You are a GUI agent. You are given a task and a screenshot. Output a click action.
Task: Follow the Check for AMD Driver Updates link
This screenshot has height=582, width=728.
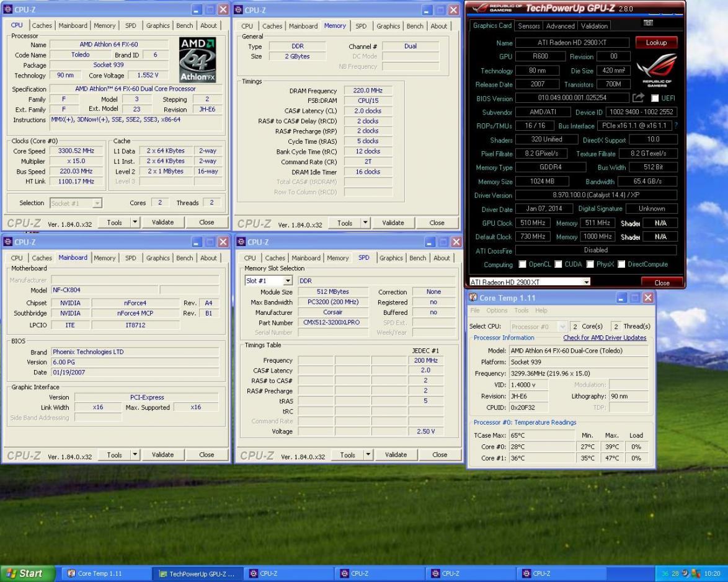(605, 338)
